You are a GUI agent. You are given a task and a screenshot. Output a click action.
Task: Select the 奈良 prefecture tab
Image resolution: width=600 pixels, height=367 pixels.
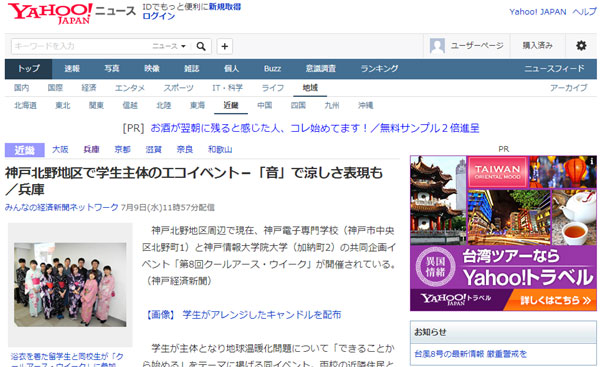[x=184, y=149]
